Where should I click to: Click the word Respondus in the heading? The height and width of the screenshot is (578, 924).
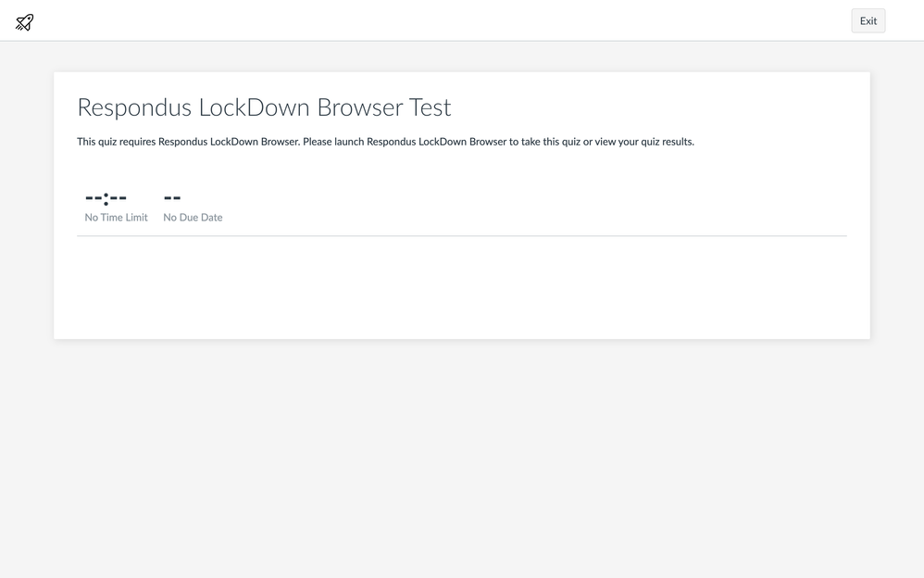[x=134, y=107]
